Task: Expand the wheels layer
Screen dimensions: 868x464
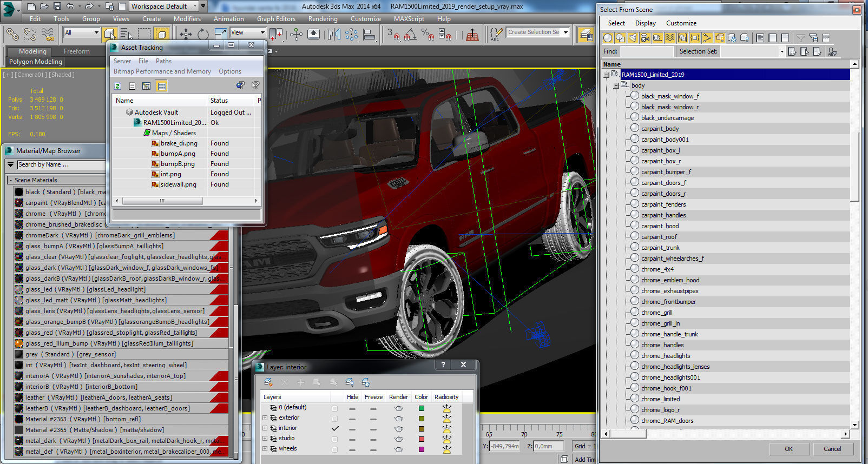Action: [265, 449]
